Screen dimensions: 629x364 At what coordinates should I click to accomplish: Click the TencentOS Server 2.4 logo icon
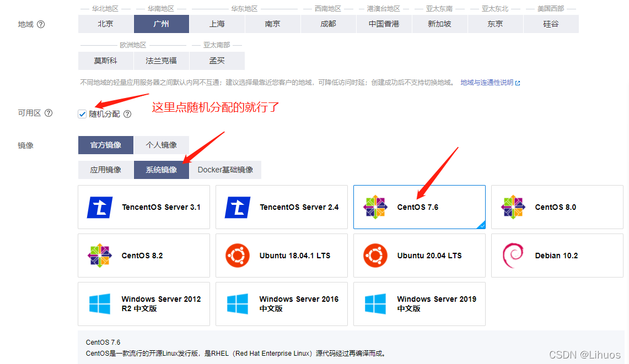pyautogui.click(x=238, y=207)
